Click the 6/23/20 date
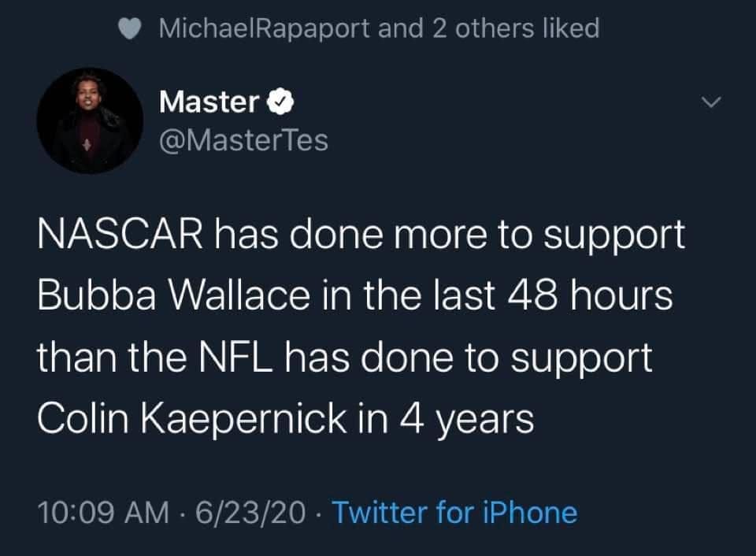Screen dimensions: 756x556 [250, 513]
